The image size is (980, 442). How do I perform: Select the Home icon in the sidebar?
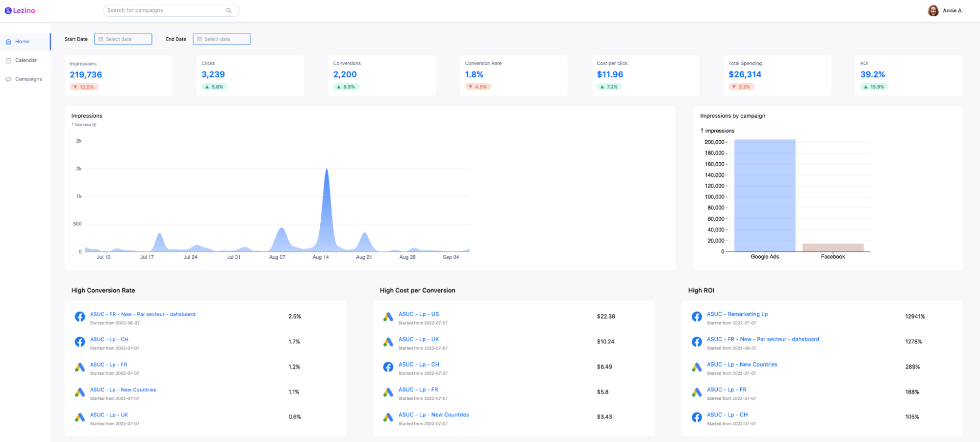tap(8, 41)
